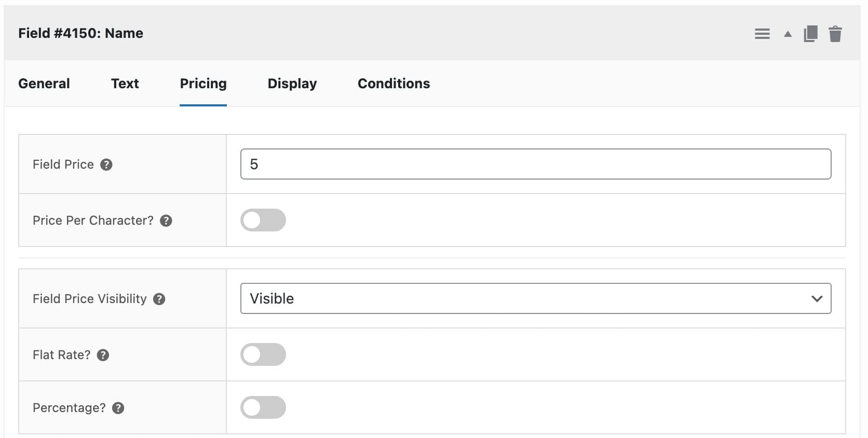Click the drag-reorder handle icon

coord(762,34)
